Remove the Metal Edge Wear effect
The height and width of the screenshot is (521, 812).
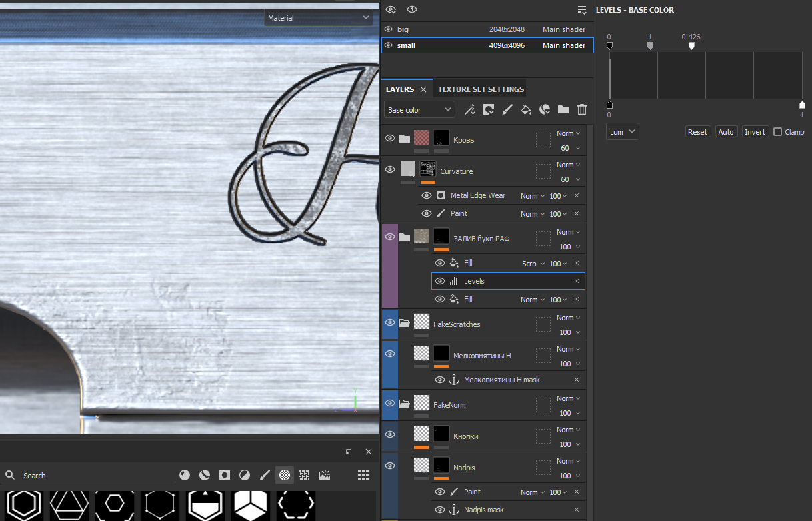[577, 195]
